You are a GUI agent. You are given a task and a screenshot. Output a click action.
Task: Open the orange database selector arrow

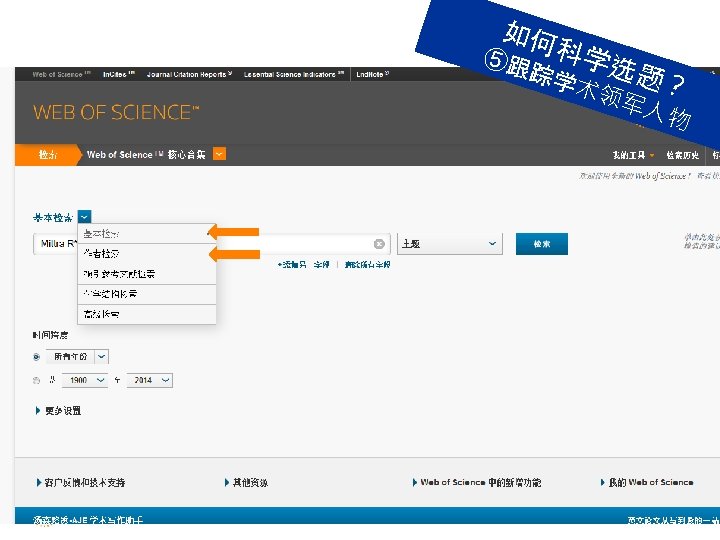[219, 154]
